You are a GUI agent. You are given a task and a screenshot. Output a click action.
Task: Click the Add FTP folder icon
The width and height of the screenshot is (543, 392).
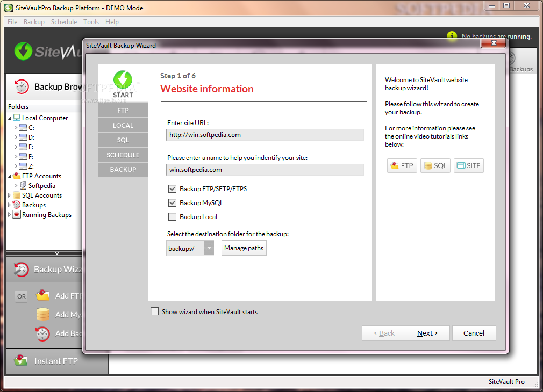pyautogui.click(x=43, y=295)
